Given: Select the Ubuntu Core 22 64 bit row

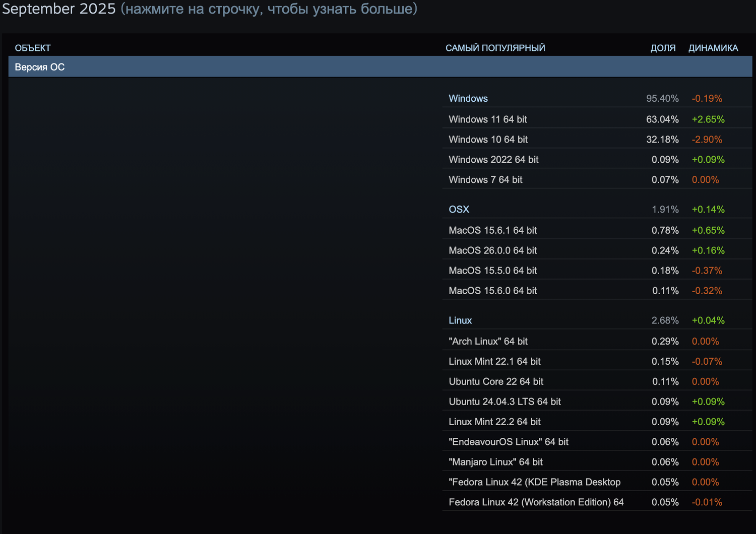Looking at the screenshot, I should tap(597, 381).
